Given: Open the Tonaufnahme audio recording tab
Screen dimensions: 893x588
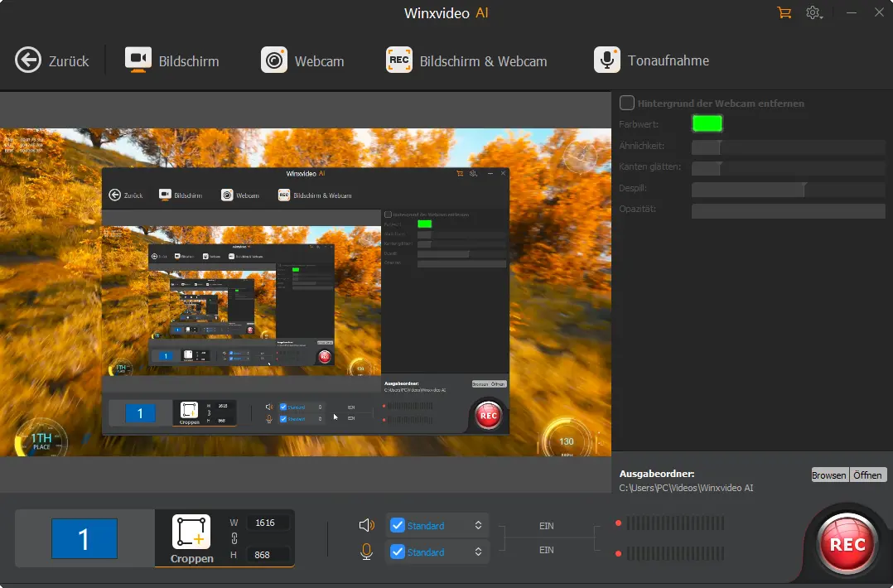Looking at the screenshot, I should tap(651, 60).
